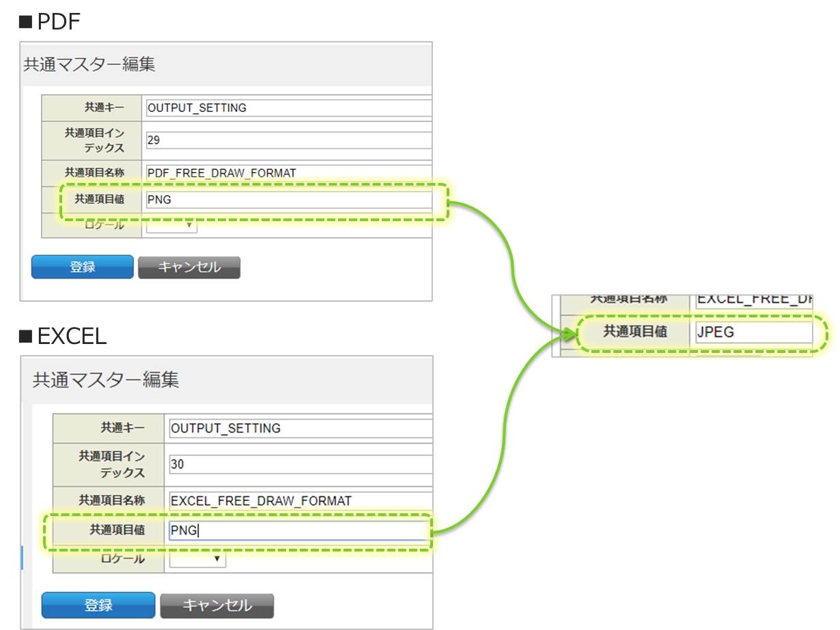This screenshot has width=840, height=630.
Task: Open the ロケール dropdown in the PDF section
Action: click(171, 226)
